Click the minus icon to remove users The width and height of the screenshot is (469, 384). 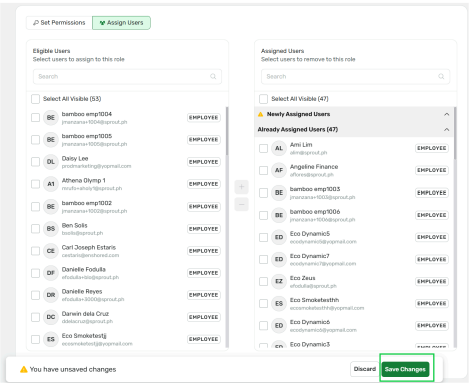pyautogui.click(x=241, y=204)
